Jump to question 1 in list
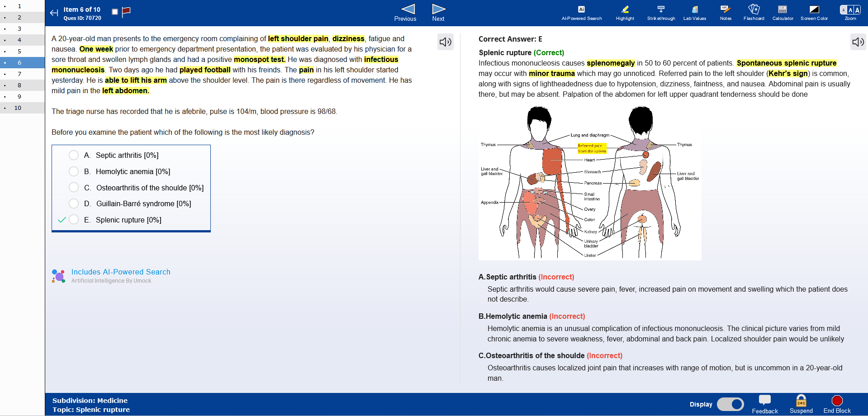Viewport: 868px width, 416px height. coord(22,6)
